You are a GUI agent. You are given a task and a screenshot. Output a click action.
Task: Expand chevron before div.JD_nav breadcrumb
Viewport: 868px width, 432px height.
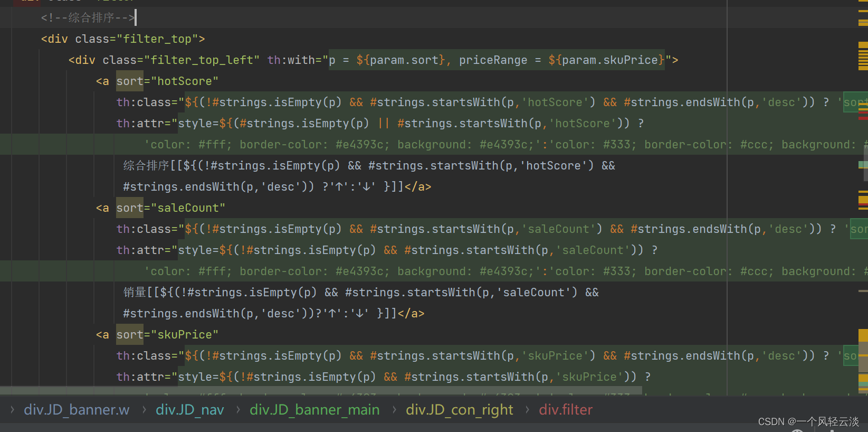pos(144,410)
